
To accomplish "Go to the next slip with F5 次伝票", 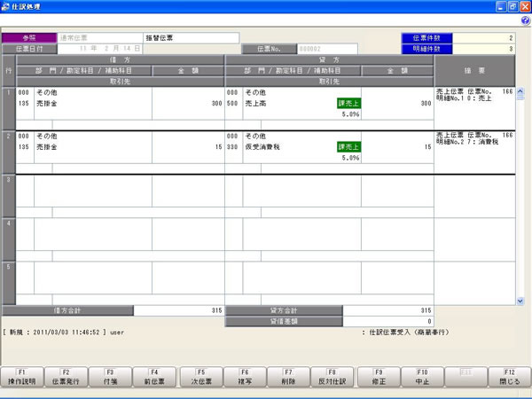I will 201,377.
